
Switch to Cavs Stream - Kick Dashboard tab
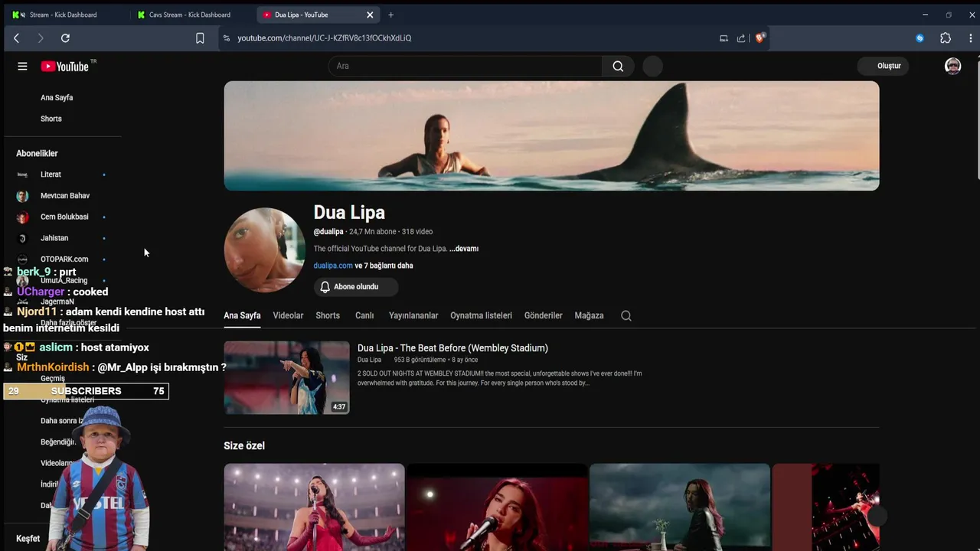point(190,15)
